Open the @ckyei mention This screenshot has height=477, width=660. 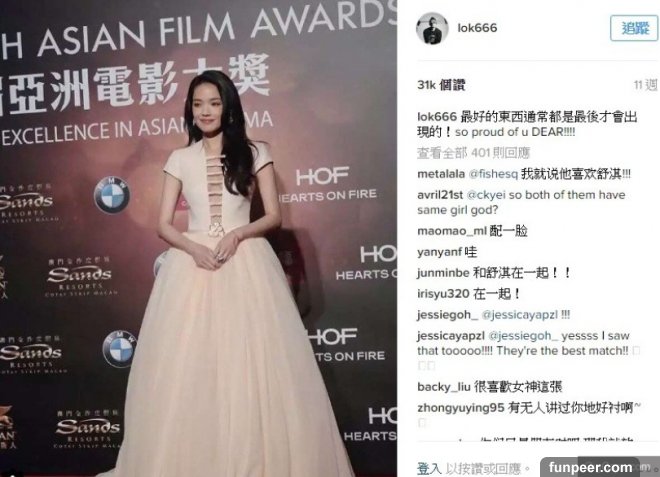(486, 195)
